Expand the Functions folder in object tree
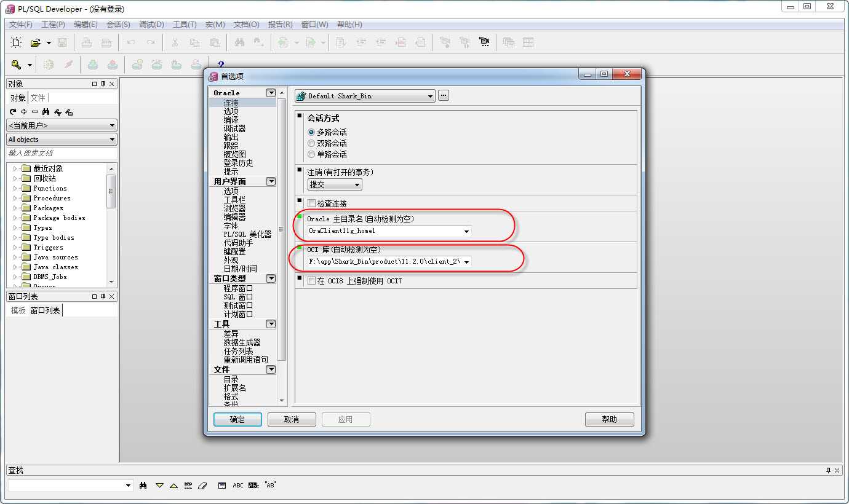This screenshot has height=504, width=849. click(x=15, y=188)
